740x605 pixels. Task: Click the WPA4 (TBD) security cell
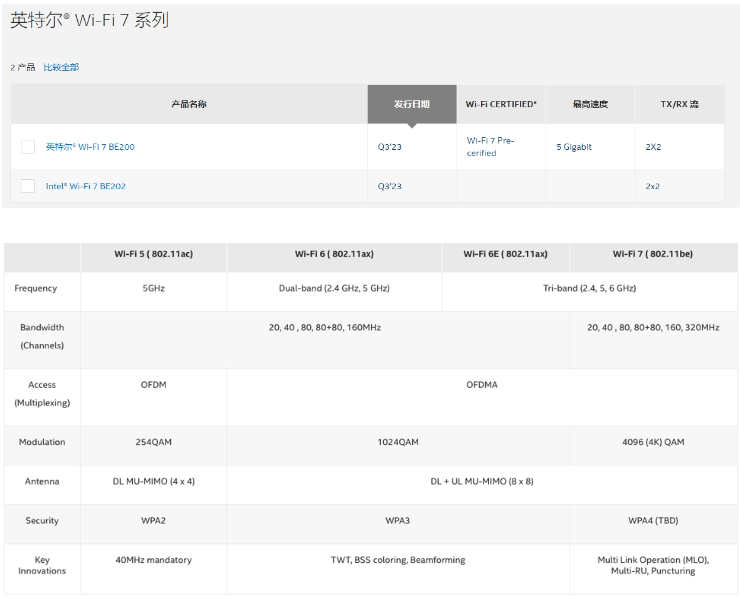653,521
